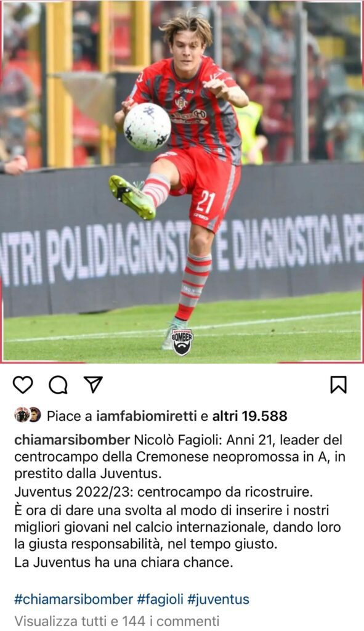Expand Visualizza tutti e 144 i commenti

pos(116,621)
